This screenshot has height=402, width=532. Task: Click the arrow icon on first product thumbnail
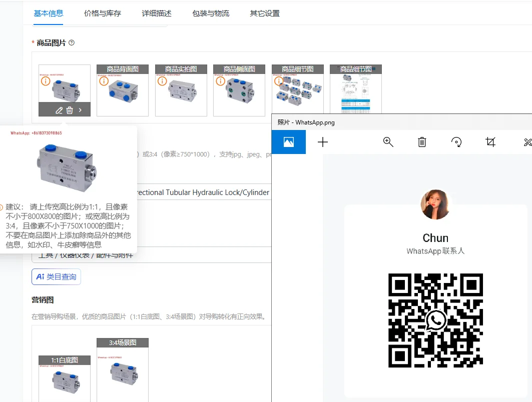click(80, 110)
